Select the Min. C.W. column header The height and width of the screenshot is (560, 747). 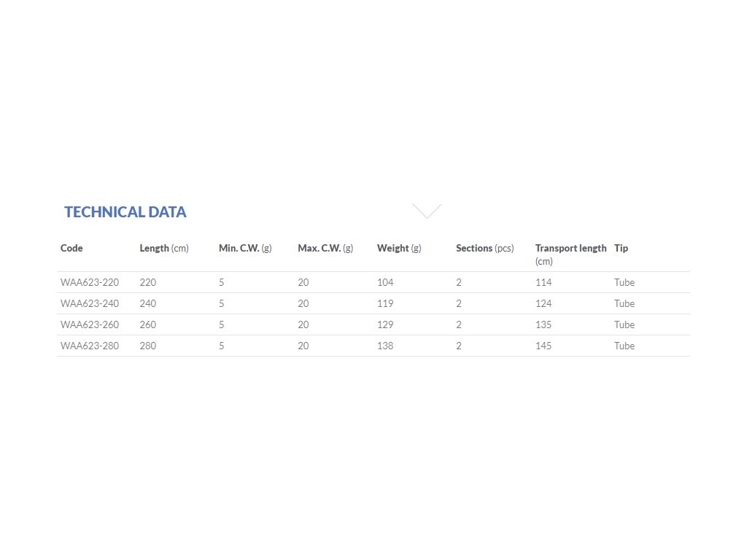245,249
